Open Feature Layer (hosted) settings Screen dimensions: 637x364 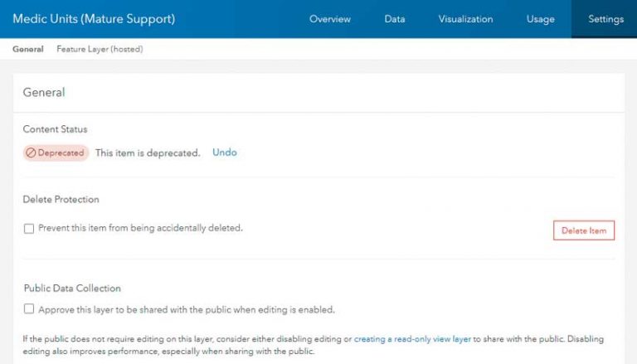pos(100,49)
